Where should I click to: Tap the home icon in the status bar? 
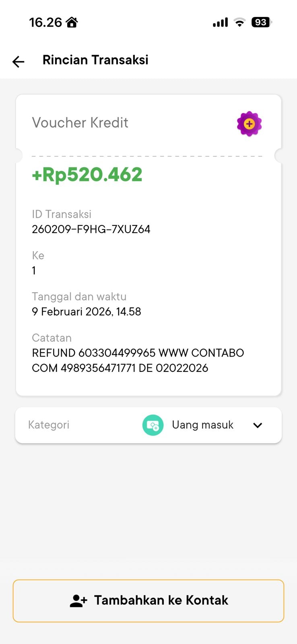point(72,22)
